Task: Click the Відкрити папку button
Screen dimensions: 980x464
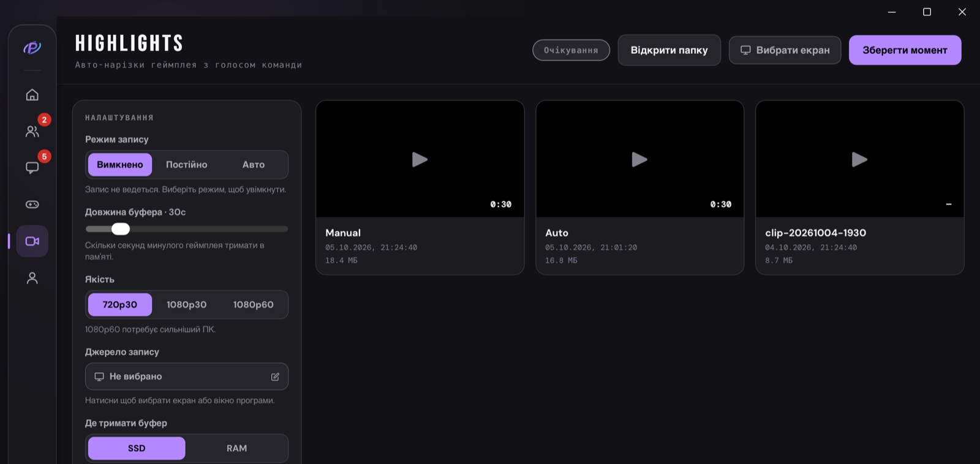Action: [x=669, y=50]
